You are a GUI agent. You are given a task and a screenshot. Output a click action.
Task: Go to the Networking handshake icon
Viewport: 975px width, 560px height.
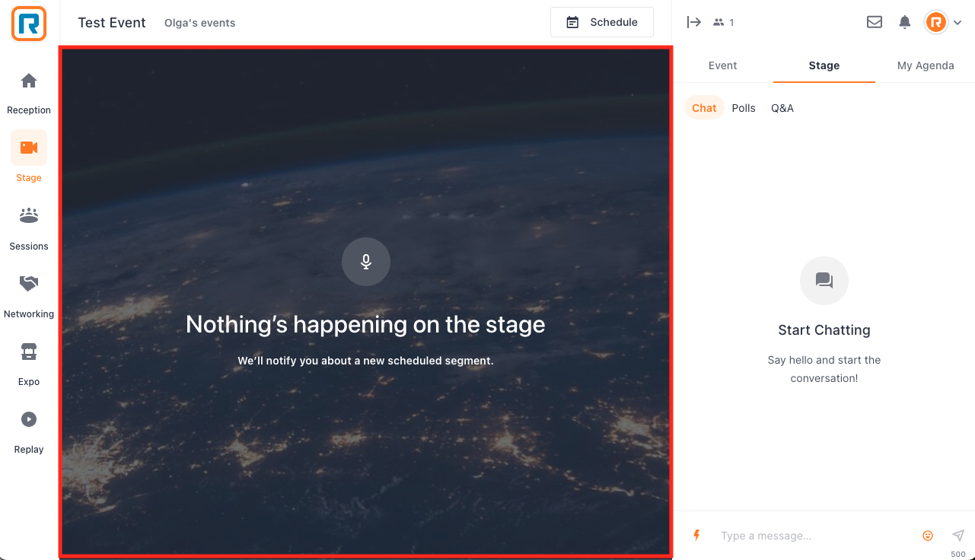tap(29, 284)
